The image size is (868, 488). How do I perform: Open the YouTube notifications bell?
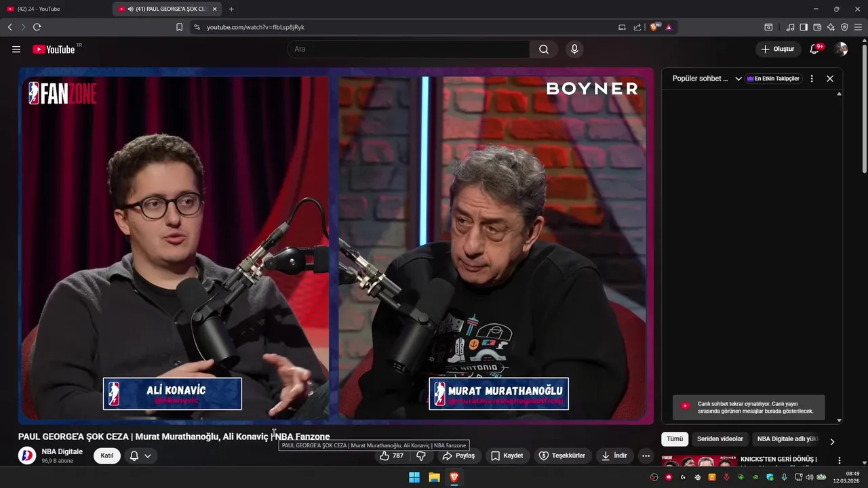[x=814, y=49]
